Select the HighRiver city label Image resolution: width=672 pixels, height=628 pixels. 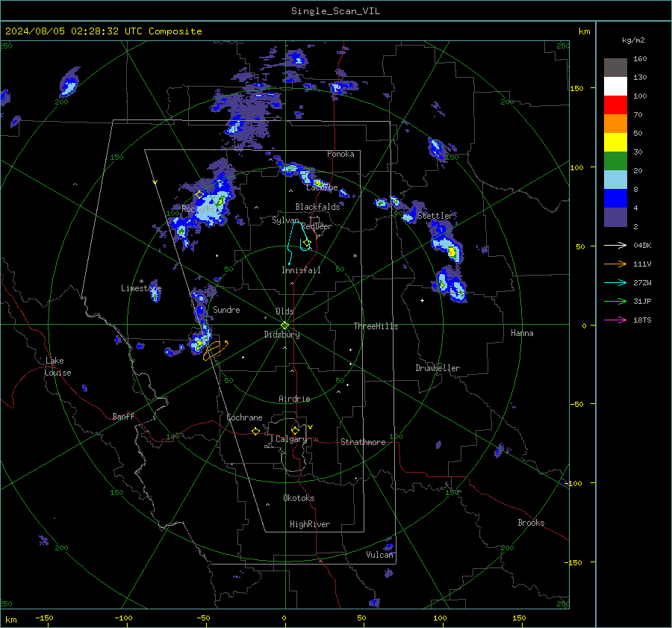click(310, 524)
